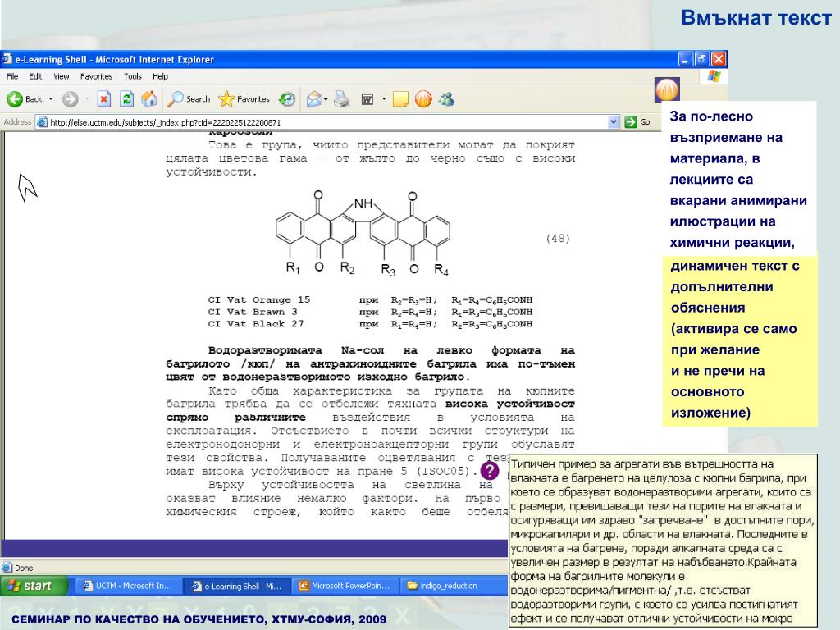Open the Edit menu

point(35,76)
